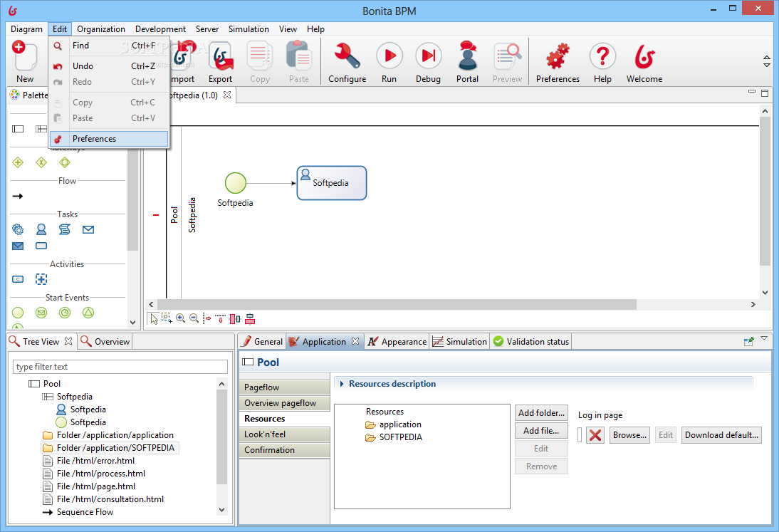Close the Softpedia (1.0) diagram tab
779x532 pixels.
[x=227, y=95]
